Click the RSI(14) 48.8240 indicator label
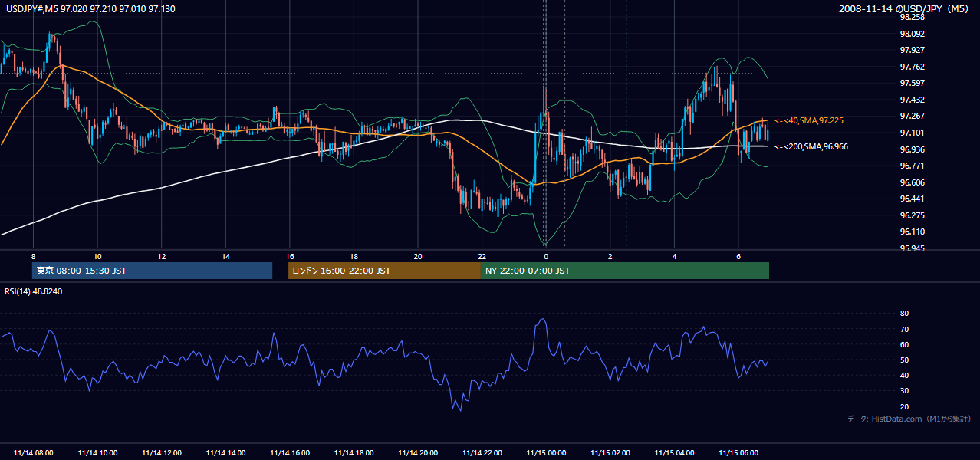980x460 pixels. click(34, 291)
